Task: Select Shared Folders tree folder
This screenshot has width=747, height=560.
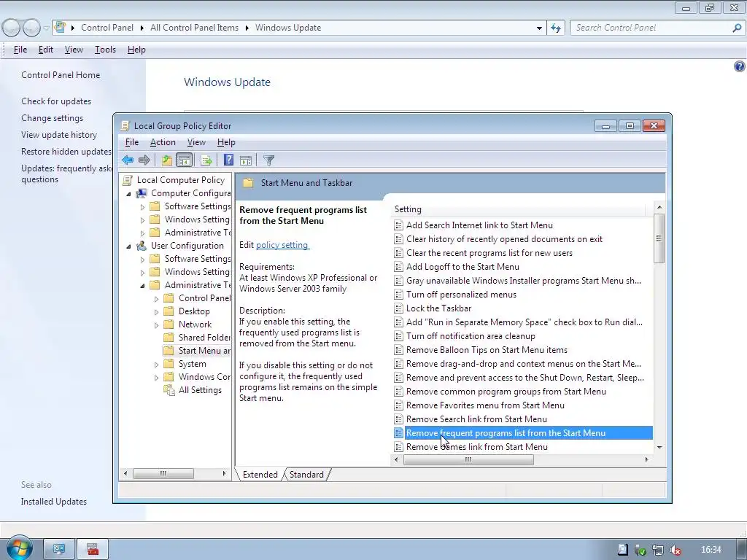Action: (196, 337)
